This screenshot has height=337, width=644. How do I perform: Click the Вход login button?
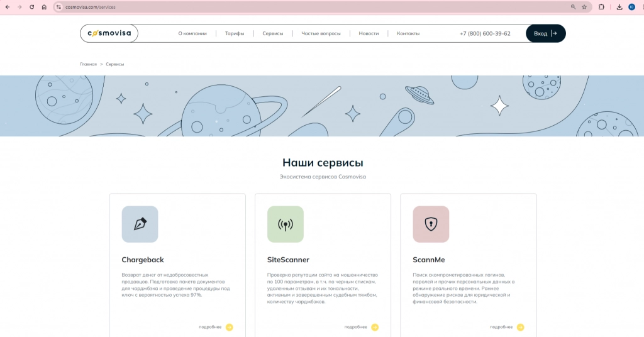tap(545, 33)
